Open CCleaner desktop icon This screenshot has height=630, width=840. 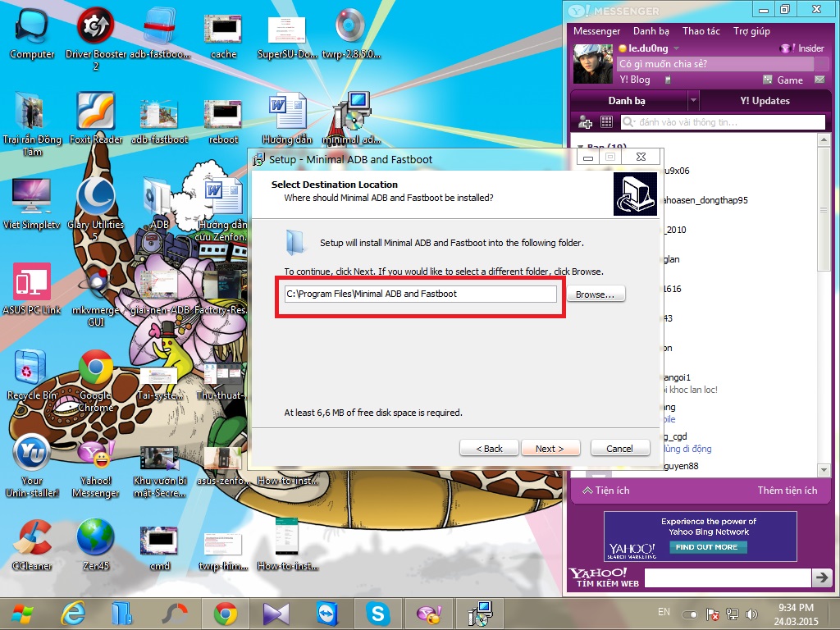tap(32, 545)
